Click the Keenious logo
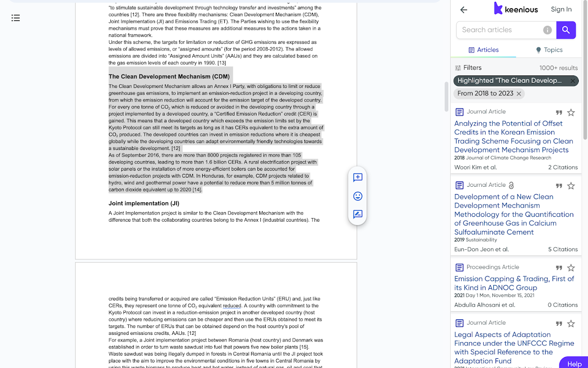The width and height of the screenshot is (588, 368). (515, 9)
